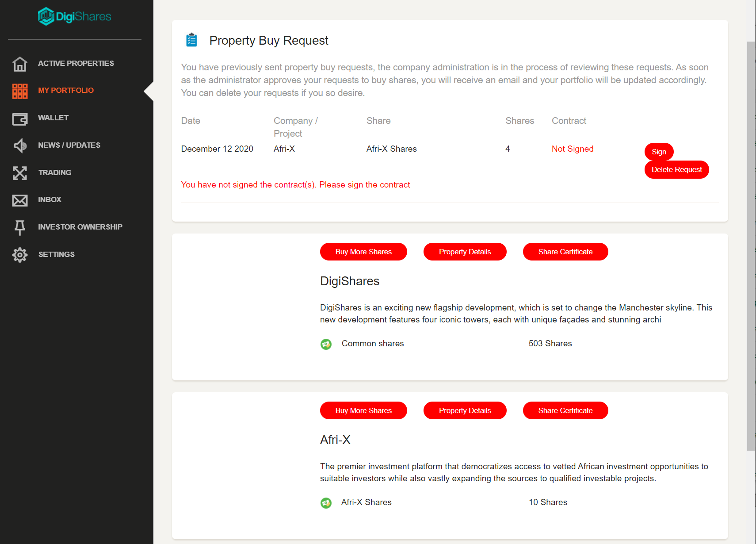Click the unsigned contract warning message
This screenshot has width=756, height=544.
pos(295,185)
